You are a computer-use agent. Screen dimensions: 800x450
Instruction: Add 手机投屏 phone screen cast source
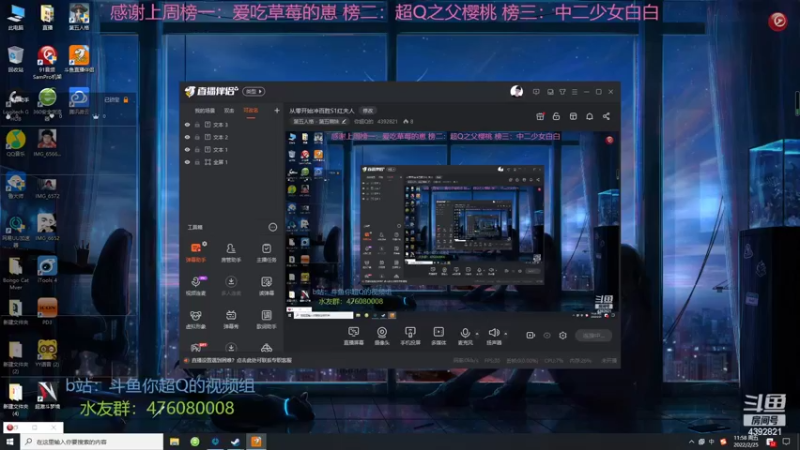(x=410, y=336)
